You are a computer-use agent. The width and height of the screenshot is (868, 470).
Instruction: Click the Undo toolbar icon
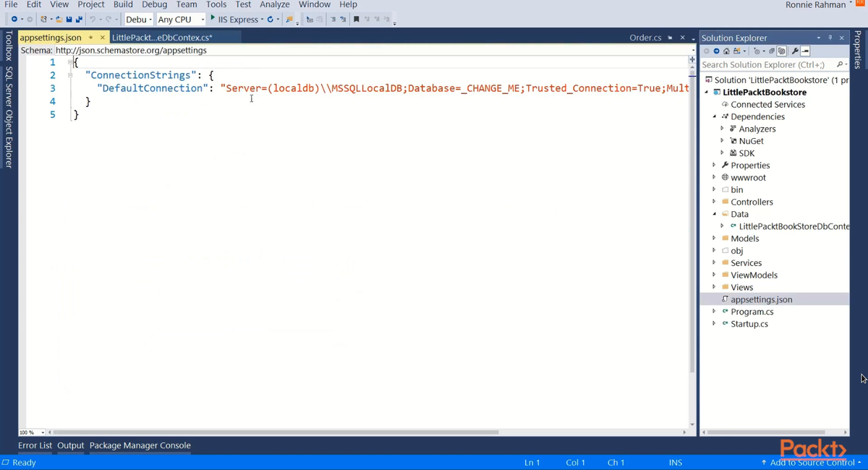pyautogui.click(x=93, y=19)
